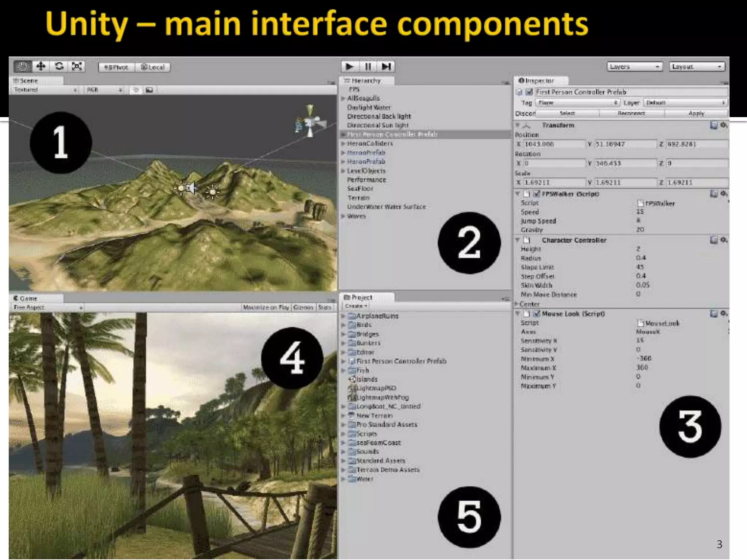Select the Hand tool in toolbar

[23, 67]
